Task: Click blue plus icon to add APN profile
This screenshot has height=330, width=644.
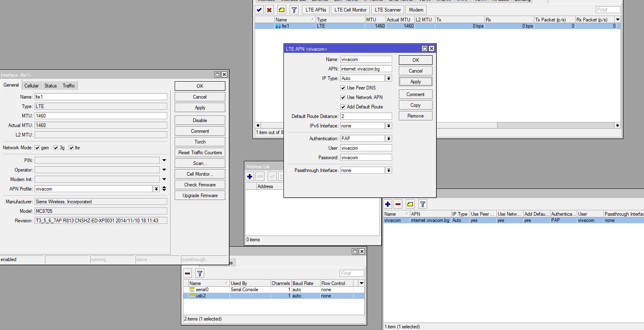Action: pyautogui.click(x=388, y=204)
